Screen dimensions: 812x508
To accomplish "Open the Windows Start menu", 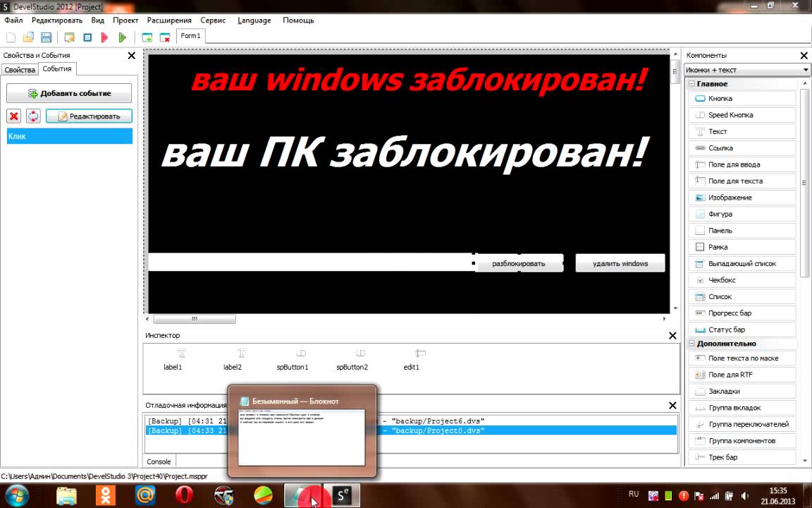I will [x=17, y=495].
